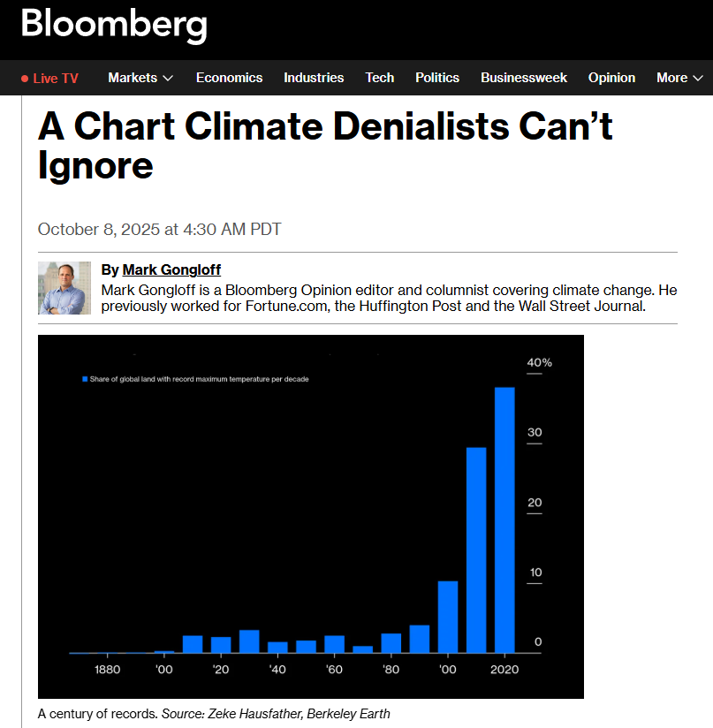Click the blue legend color square
Screen dimensions: 713x728
85,378
